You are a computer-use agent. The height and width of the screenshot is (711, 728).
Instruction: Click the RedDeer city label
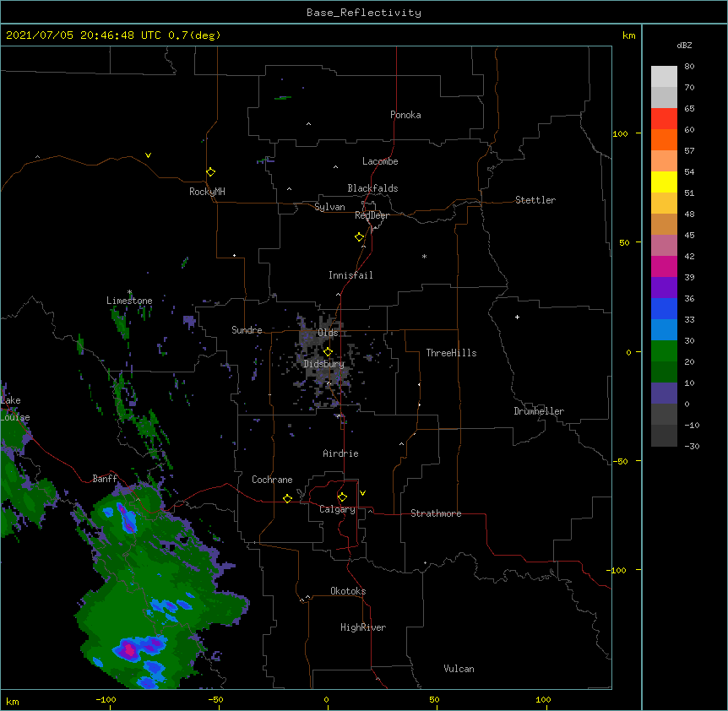[x=372, y=215]
